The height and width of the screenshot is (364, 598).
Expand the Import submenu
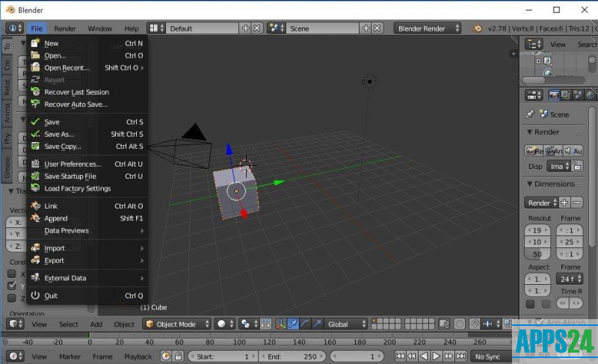[x=87, y=248]
